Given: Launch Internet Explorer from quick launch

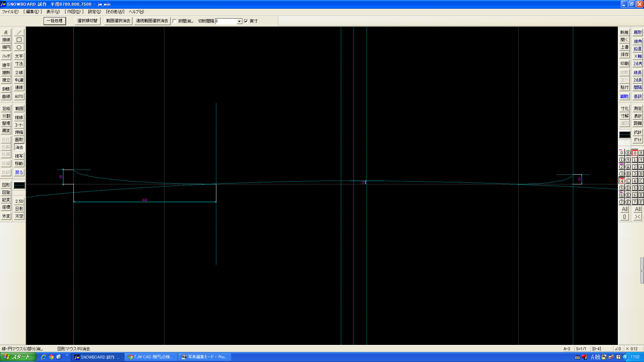Looking at the screenshot, I should tap(44, 357).
